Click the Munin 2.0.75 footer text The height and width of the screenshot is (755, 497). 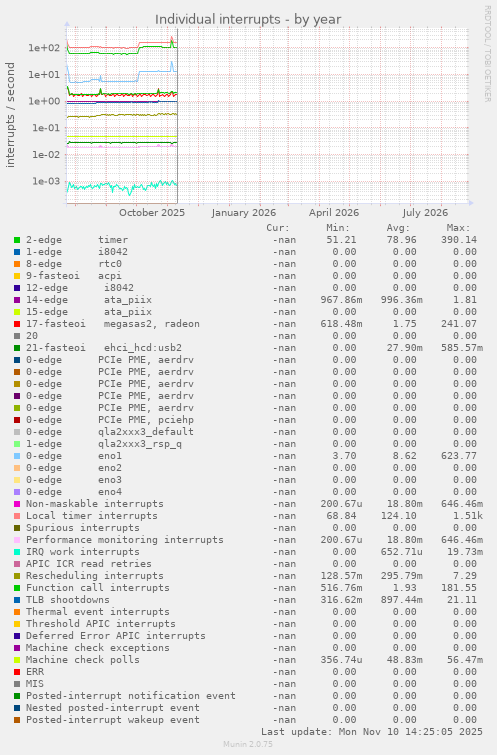248,744
